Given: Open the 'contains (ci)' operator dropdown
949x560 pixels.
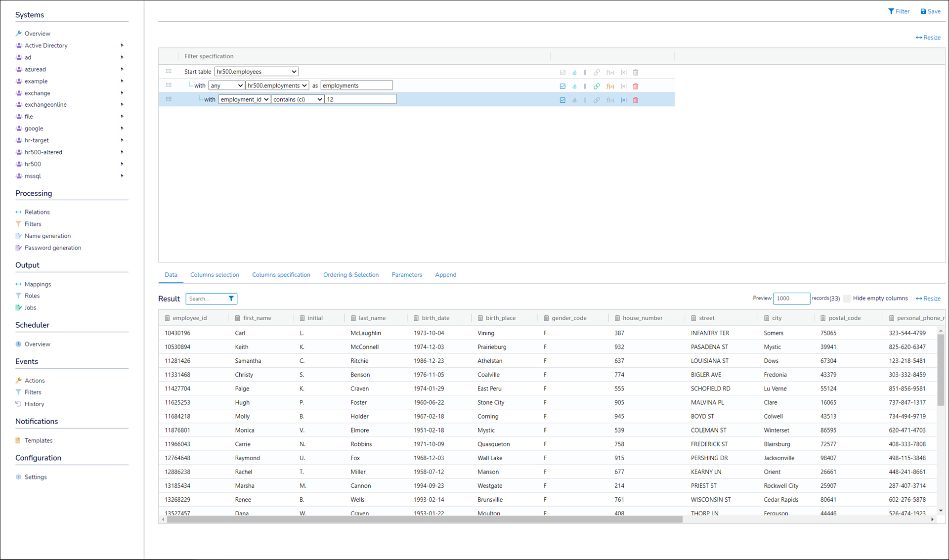Looking at the screenshot, I should 298,99.
